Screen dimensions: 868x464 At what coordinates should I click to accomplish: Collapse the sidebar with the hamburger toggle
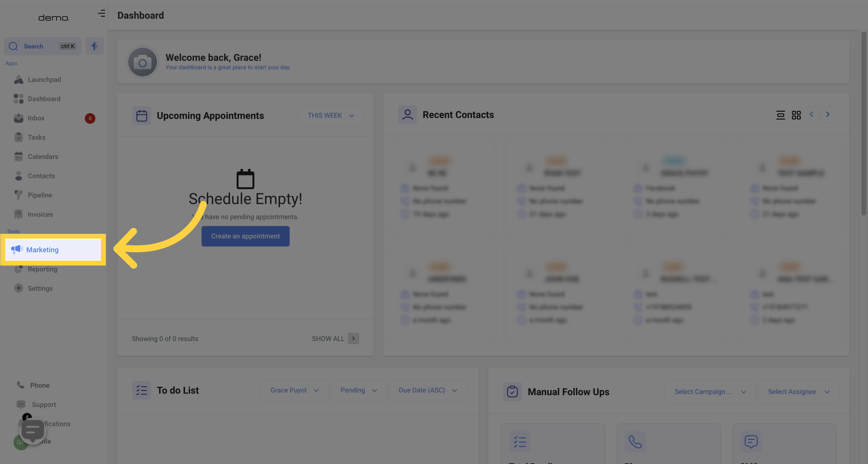[x=101, y=13]
